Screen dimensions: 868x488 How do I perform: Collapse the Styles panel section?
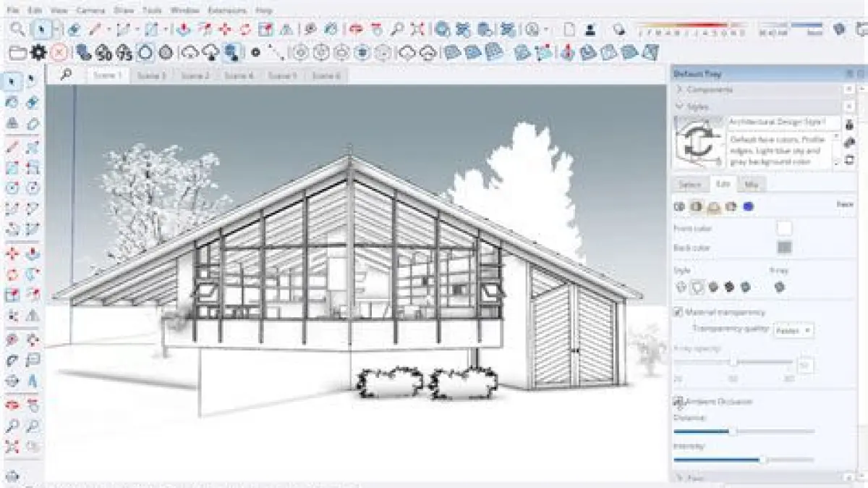(697, 106)
